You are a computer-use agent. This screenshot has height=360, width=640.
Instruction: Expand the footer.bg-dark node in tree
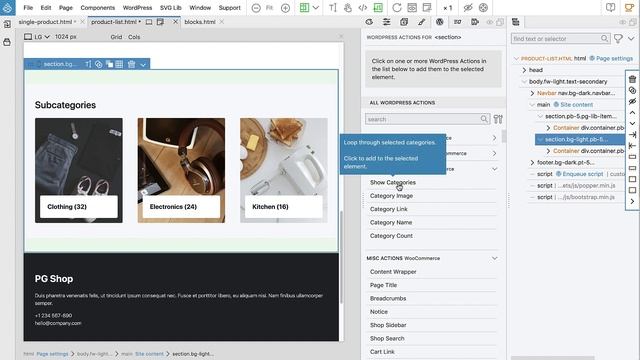(532, 162)
